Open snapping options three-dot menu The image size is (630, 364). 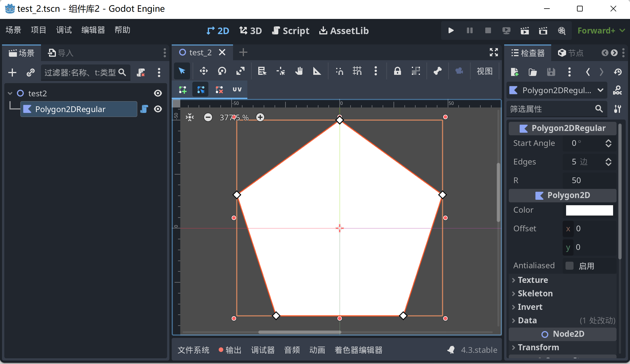click(x=375, y=71)
